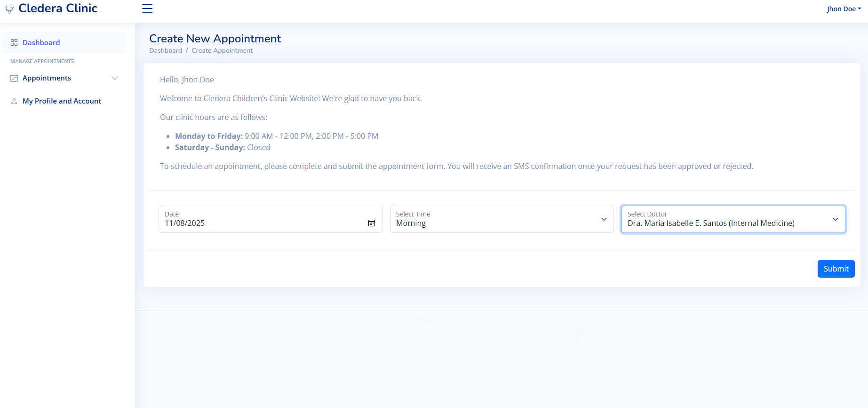
Task: Click the Select Doctor dropdown arrow
Action: (x=836, y=219)
